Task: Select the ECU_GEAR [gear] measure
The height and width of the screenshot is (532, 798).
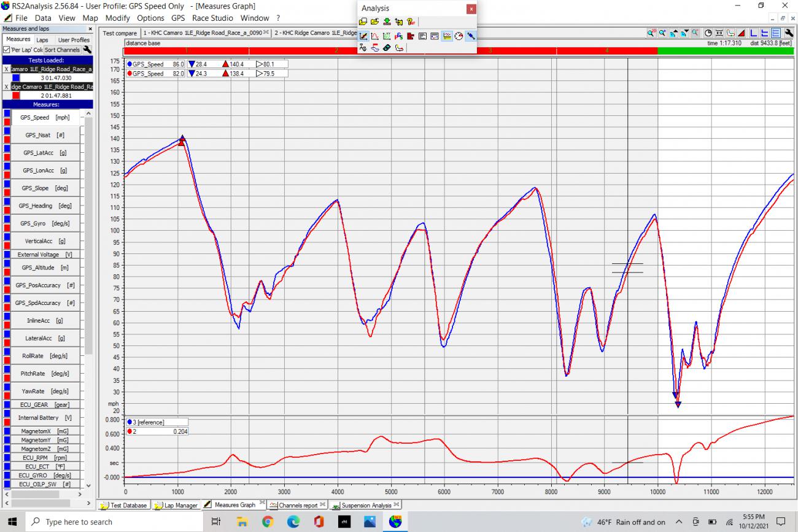Action: [45, 404]
